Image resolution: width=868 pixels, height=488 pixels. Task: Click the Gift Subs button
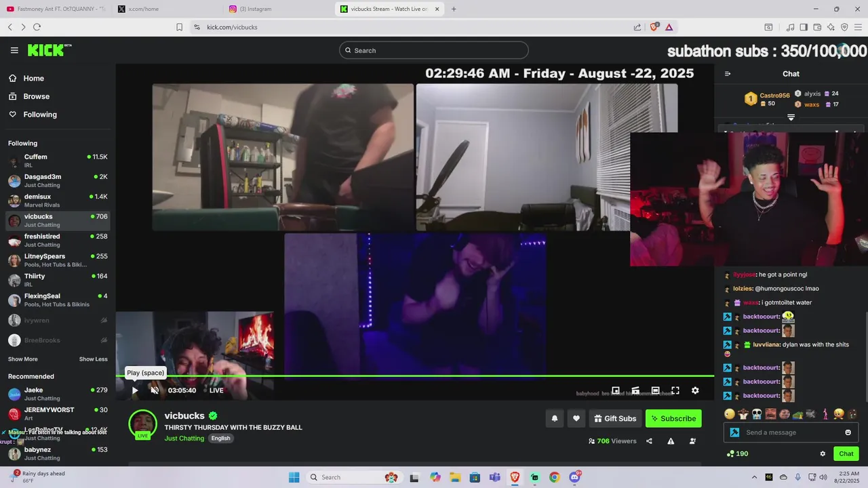tap(616, 419)
